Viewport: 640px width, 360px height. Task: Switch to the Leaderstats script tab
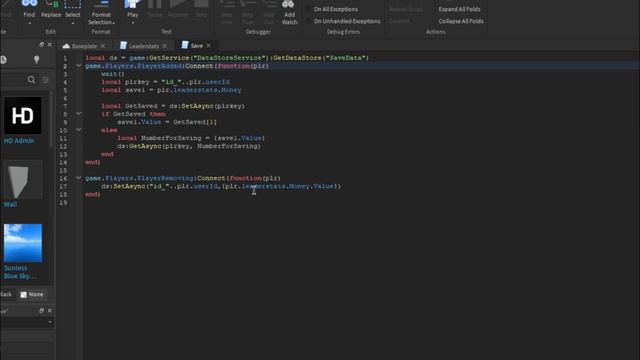pos(144,46)
